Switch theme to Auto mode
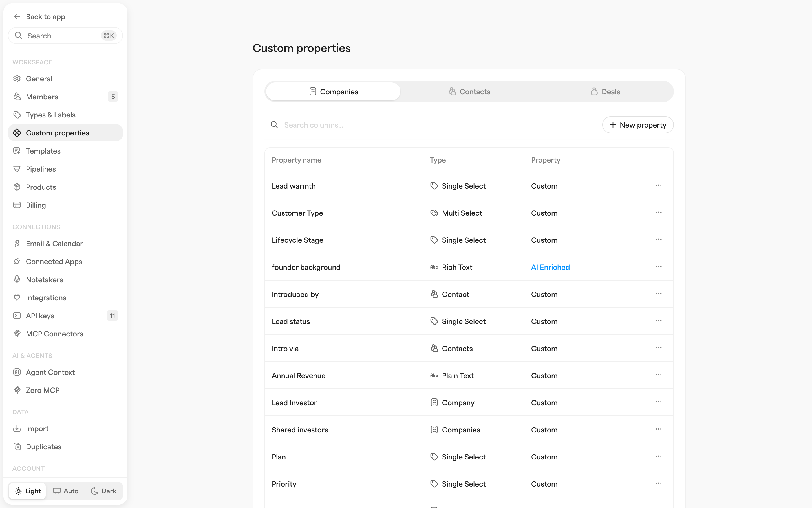 tap(66, 491)
